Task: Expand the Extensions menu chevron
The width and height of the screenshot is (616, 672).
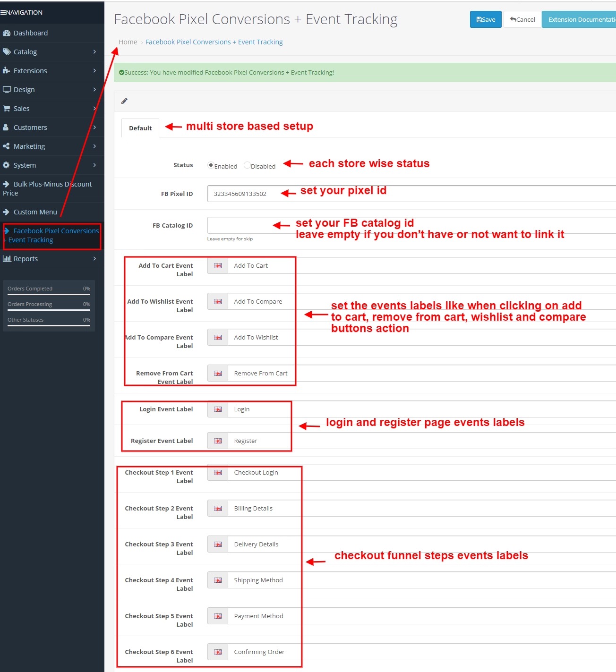Action: tap(94, 71)
